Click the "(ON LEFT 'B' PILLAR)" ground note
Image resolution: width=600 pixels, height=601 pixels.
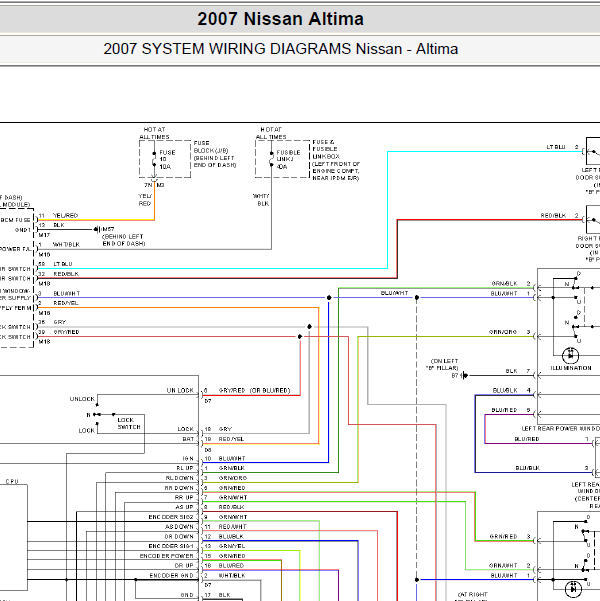click(x=444, y=365)
